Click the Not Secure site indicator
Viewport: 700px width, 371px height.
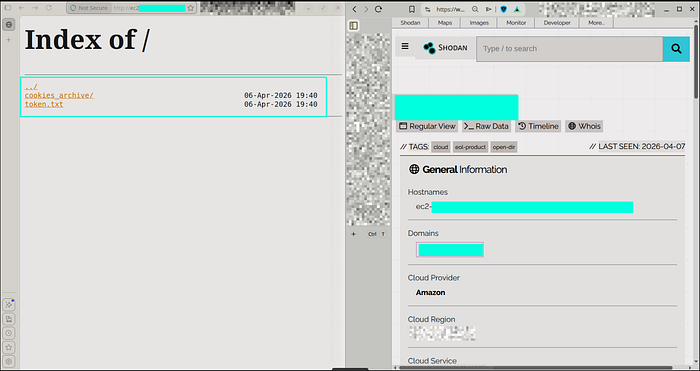(89, 8)
